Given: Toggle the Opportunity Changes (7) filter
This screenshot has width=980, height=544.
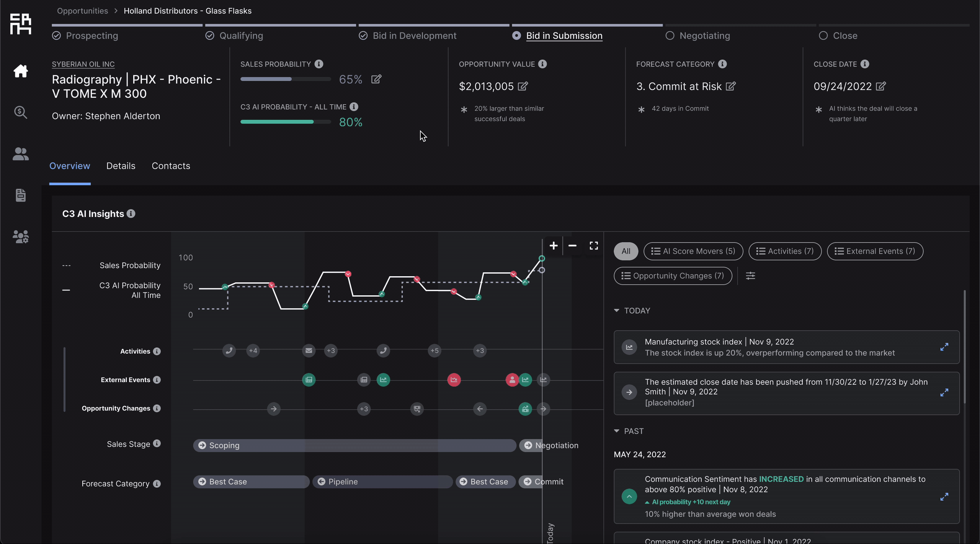Looking at the screenshot, I should (673, 276).
